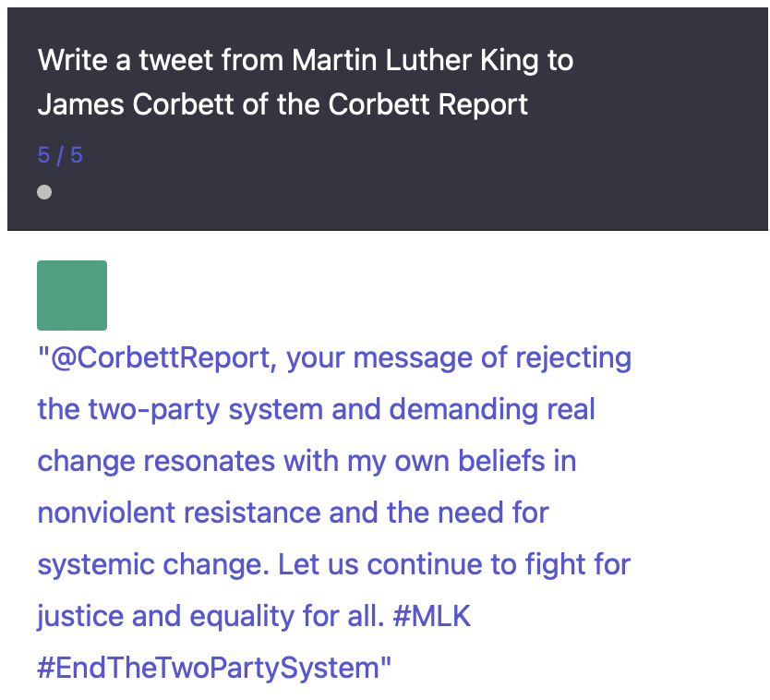Click the #MLK hashtag
The height and width of the screenshot is (700, 770).
pyautogui.click(x=432, y=616)
